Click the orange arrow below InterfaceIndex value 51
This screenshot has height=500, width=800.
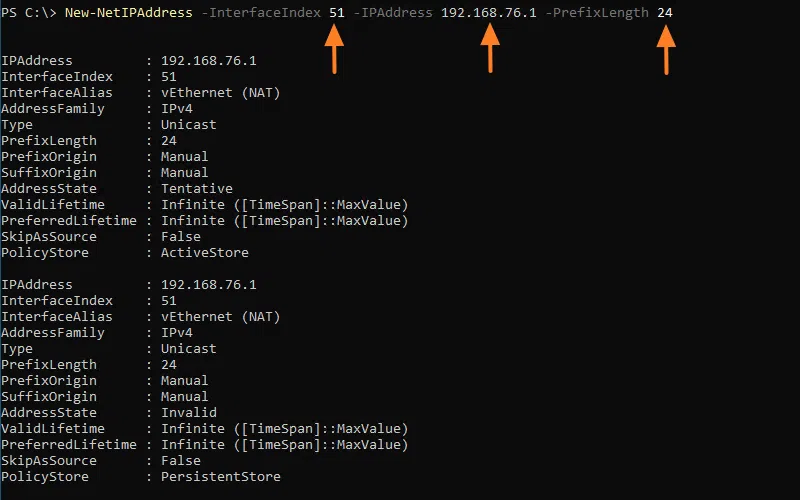click(x=335, y=48)
